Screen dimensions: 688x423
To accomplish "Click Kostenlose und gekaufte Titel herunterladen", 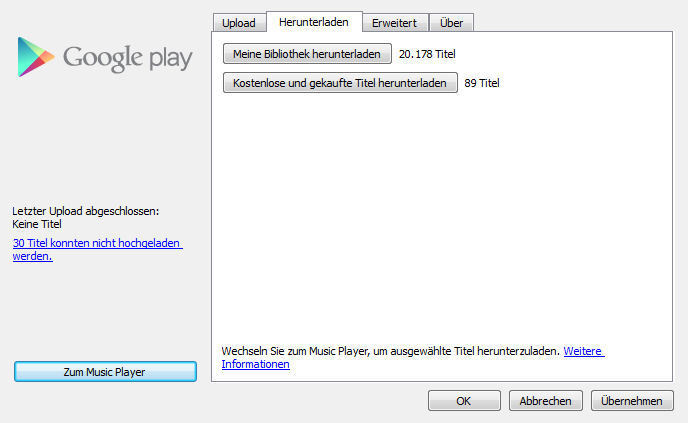I will 340,82.
